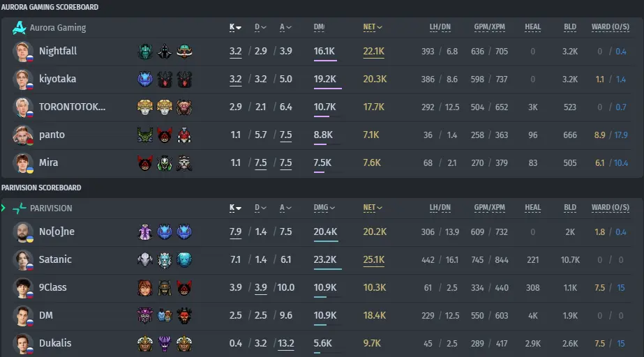Click 9Class's first hero icon

pyautogui.click(x=145, y=288)
